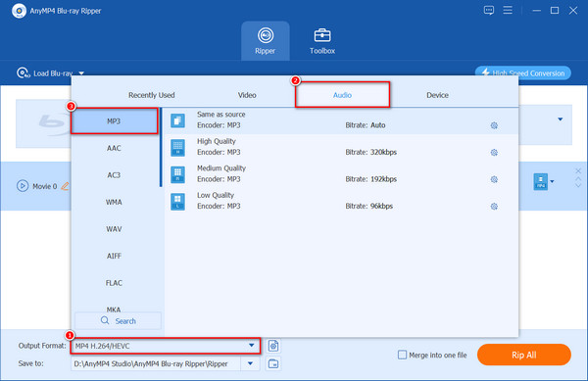Select FLAC in the format list

(x=114, y=283)
